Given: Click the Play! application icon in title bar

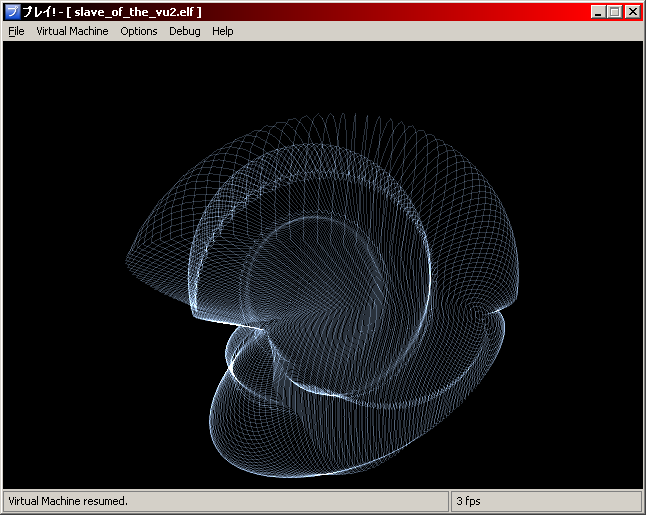Looking at the screenshot, I should tap(12, 12).
